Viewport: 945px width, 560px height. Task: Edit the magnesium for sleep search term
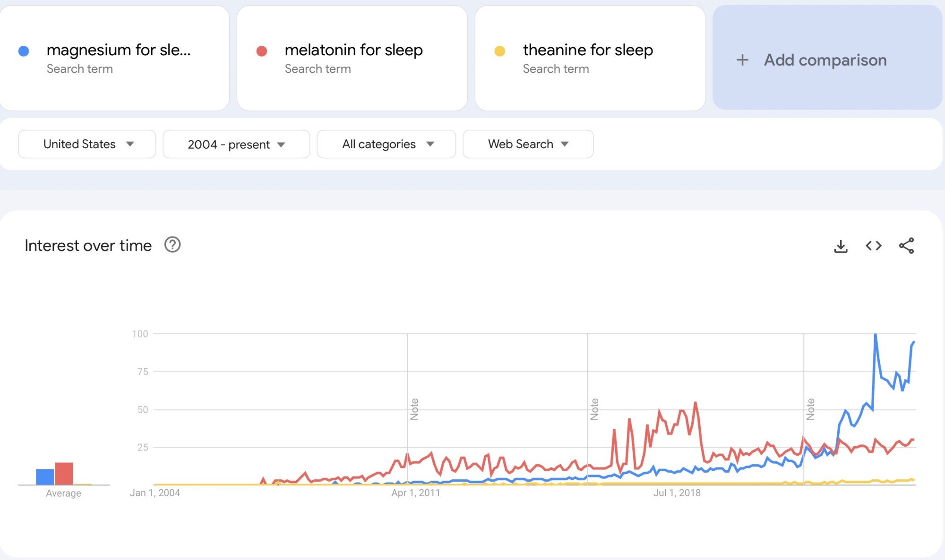coord(119,50)
